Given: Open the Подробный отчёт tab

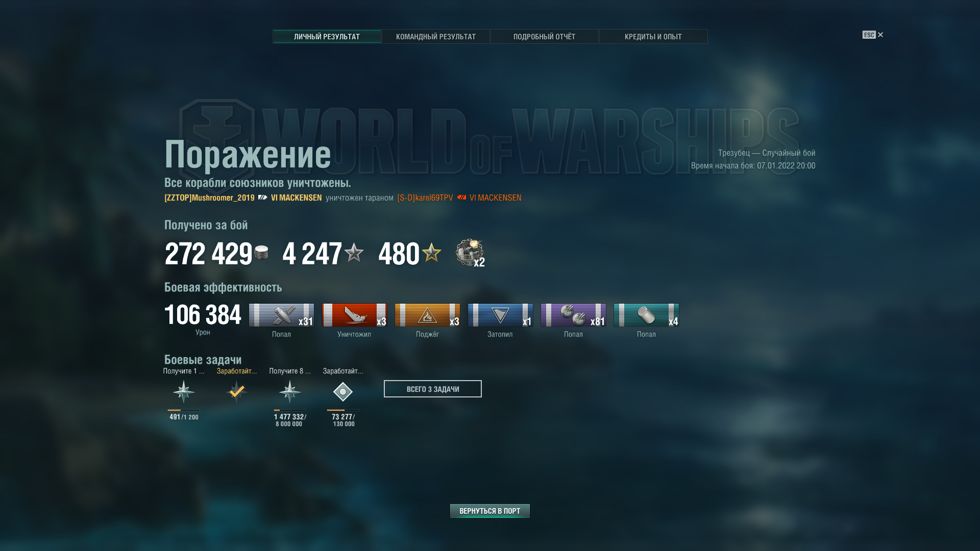Looking at the screenshot, I should (544, 37).
